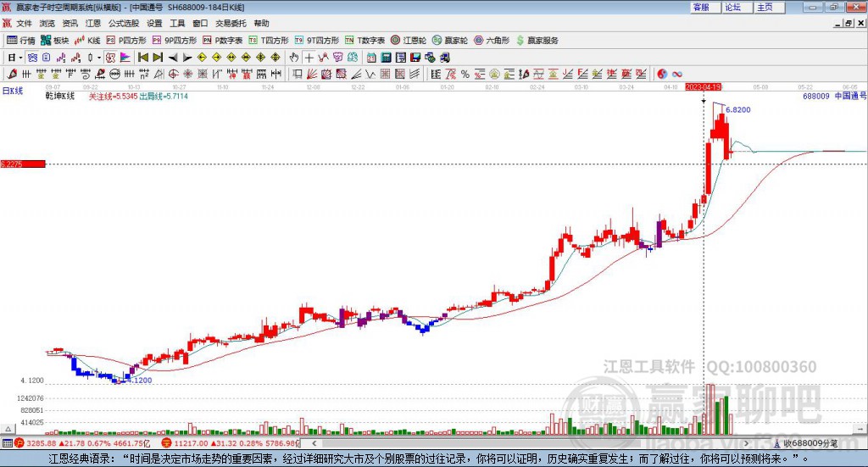The image size is (868, 467).
Task: Open the 江恩轮 Gann wheel
Action: coord(409,41)
